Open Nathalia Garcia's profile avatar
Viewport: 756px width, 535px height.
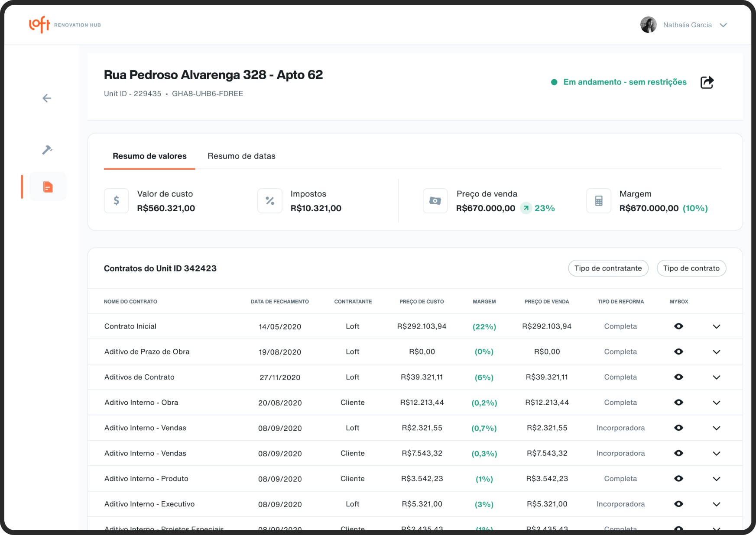(649, 25)
